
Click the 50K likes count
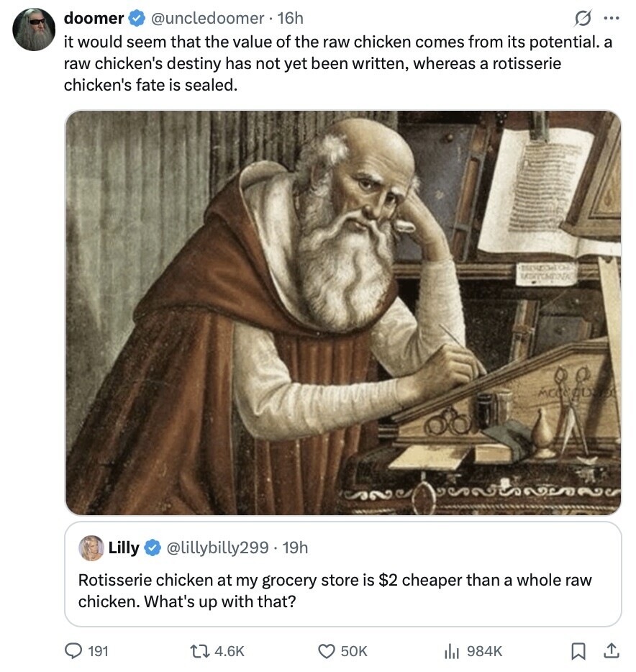tap(353, 650)
